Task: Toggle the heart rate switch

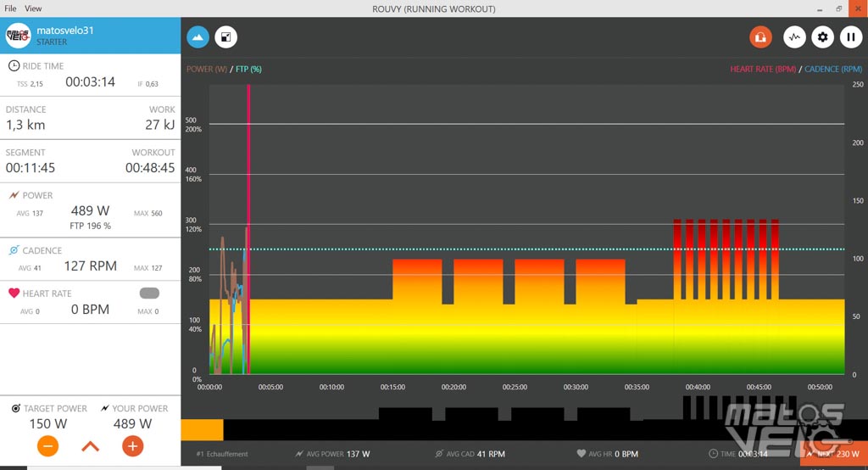Action: coord(149,294)
